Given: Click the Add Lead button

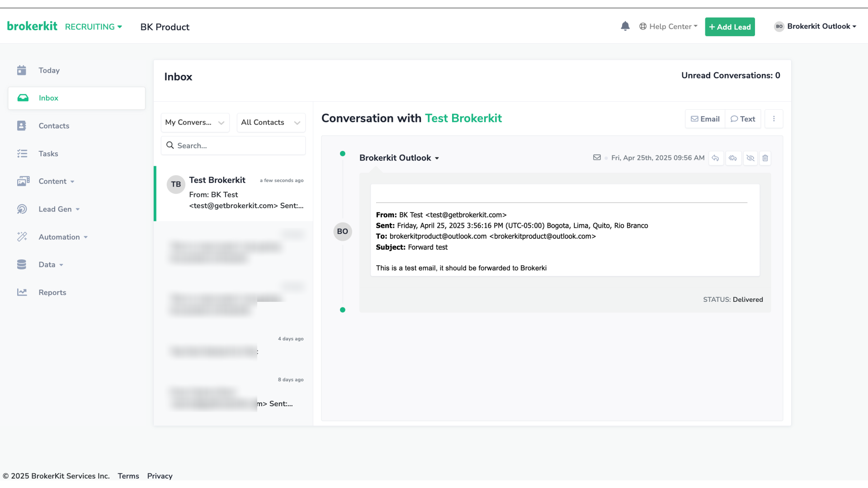Looking at the screenshot, I should (x=730, y=27).
